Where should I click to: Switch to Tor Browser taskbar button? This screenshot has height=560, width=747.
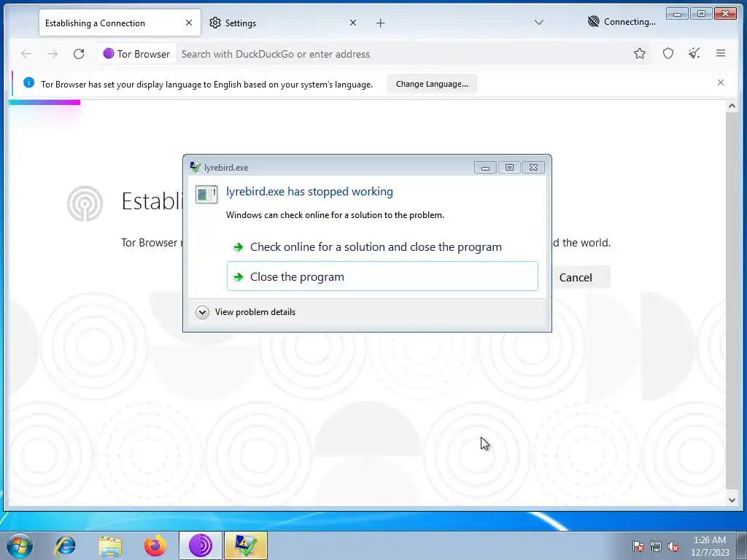201,545
